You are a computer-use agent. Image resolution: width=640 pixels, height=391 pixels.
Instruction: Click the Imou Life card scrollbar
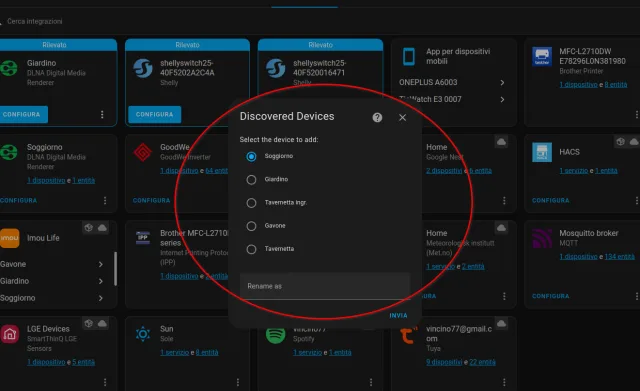pos(116,269)
